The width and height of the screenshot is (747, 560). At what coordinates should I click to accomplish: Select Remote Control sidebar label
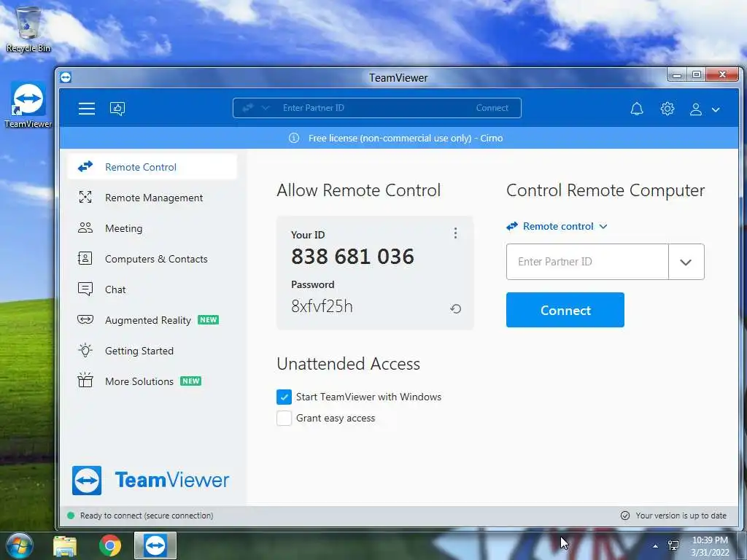pos(141,167)
